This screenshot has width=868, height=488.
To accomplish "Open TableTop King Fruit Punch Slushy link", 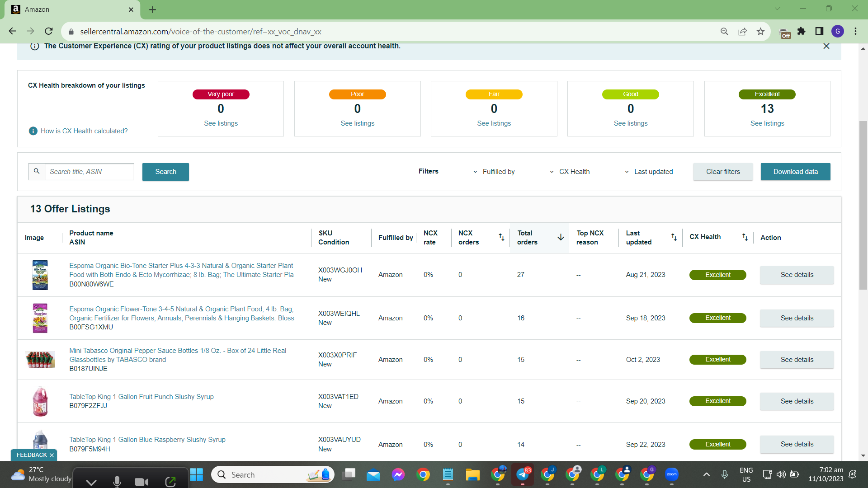I will pyautogui.click(x=142, y=397).
